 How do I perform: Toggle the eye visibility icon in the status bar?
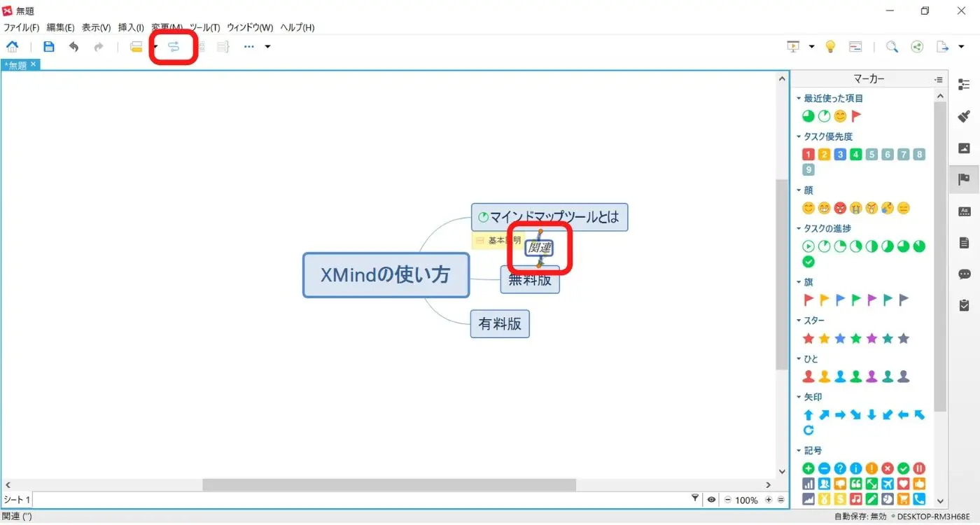711,499
